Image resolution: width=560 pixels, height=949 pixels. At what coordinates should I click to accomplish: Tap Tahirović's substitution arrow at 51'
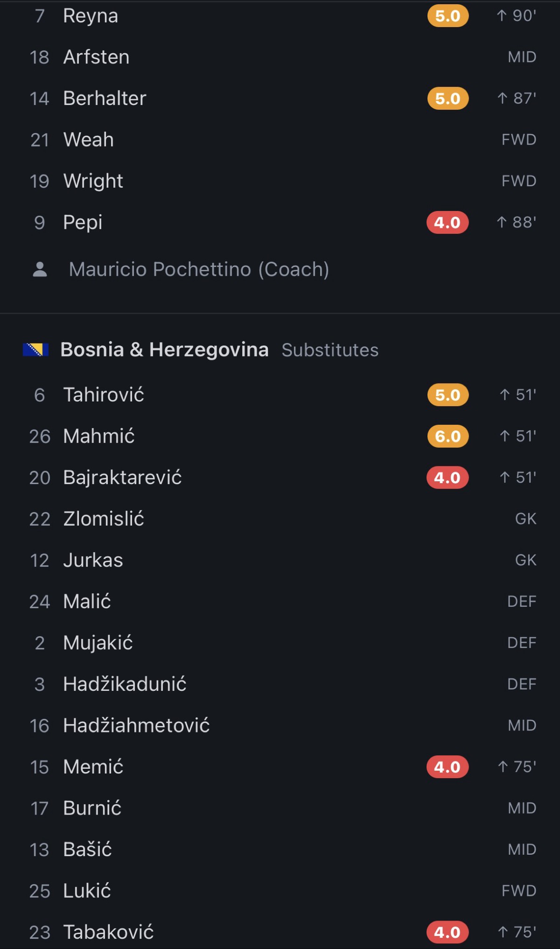click(504, 395)
